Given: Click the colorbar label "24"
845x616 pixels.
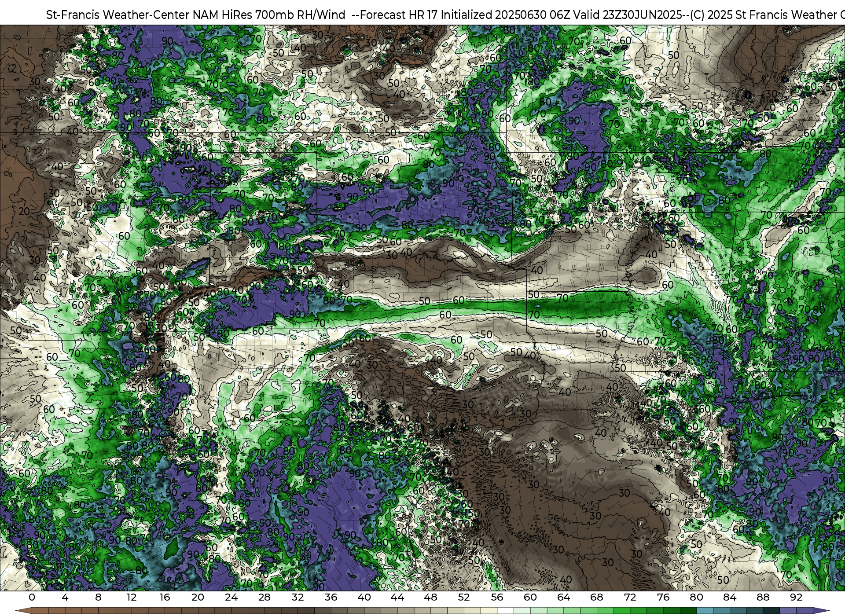Looking at the screenshot, I should [231, 597].
